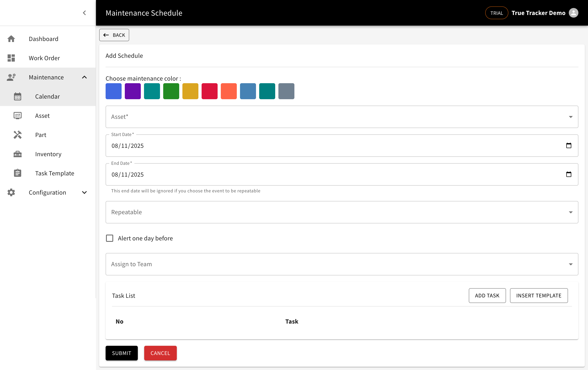The image size is (588, 370).
Task: Enable the Alert one day before checkbox
Action: 110,238
